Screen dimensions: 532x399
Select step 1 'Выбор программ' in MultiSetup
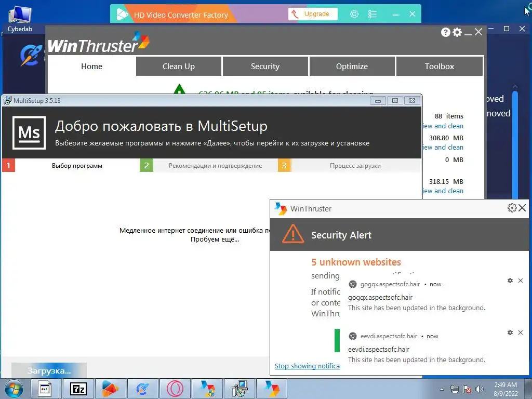pyautogui.click(x=71, y=166)
